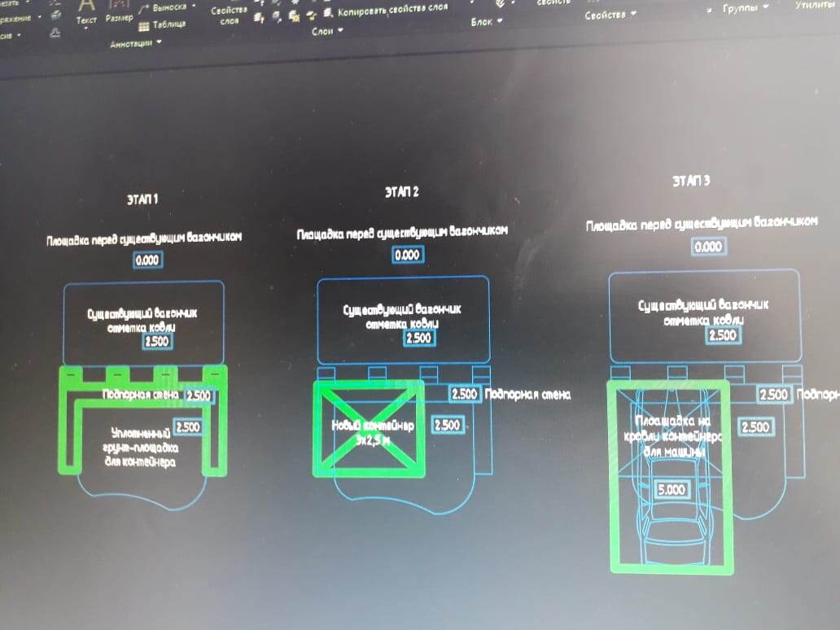Select 'Существующий вагончик' text in ЭТАП 3 drawing
The image size is (840, 630).
[703, 304]
